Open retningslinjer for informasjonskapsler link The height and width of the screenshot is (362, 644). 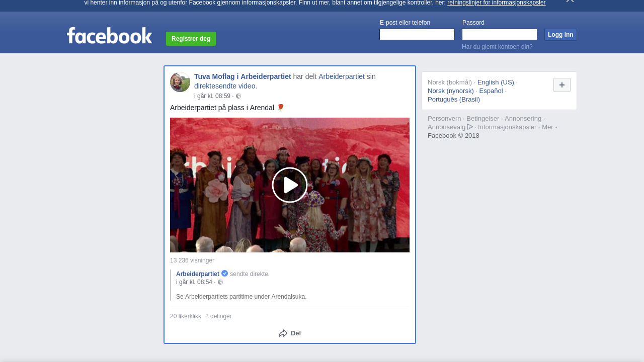coord(497,3)
